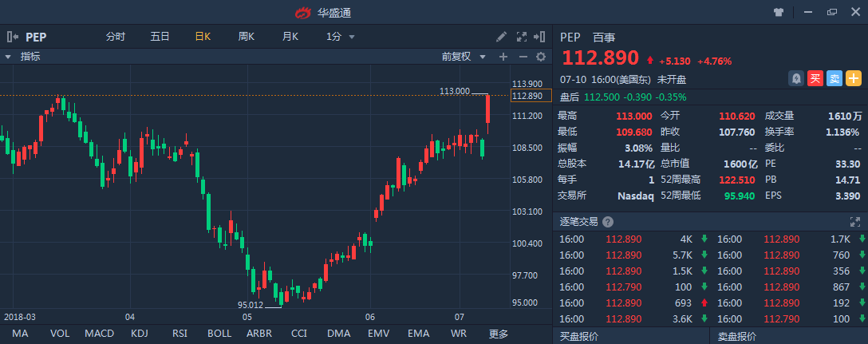Enable the CCI indicator
868x344 pixels.
pos(299,334)
